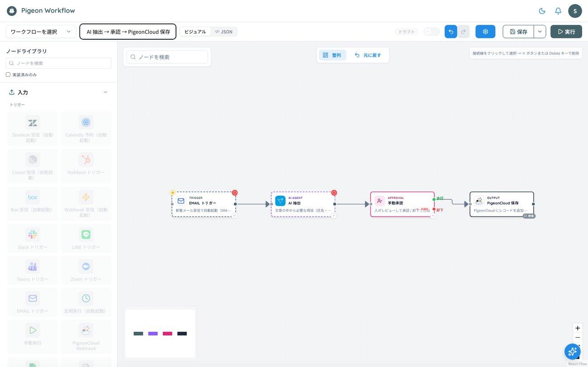Toggle dark mode moon icon
Image resolution: width=588 pixels, height=367 pixels.
click(x=542, y=11)
